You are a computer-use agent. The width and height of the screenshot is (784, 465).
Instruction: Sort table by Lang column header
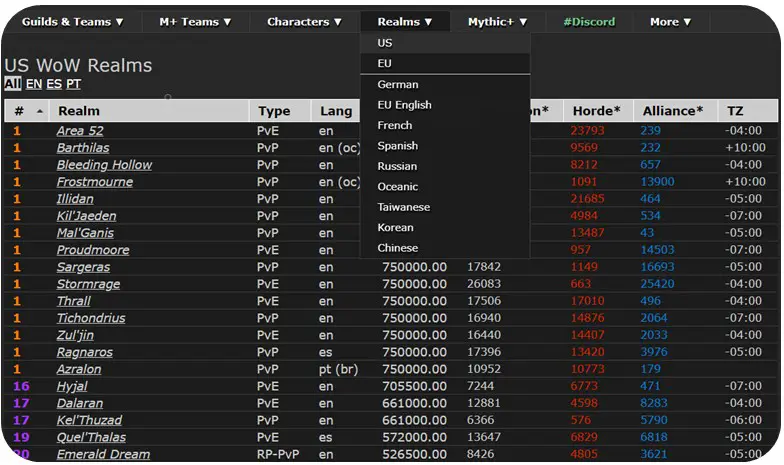pos(336,111)
